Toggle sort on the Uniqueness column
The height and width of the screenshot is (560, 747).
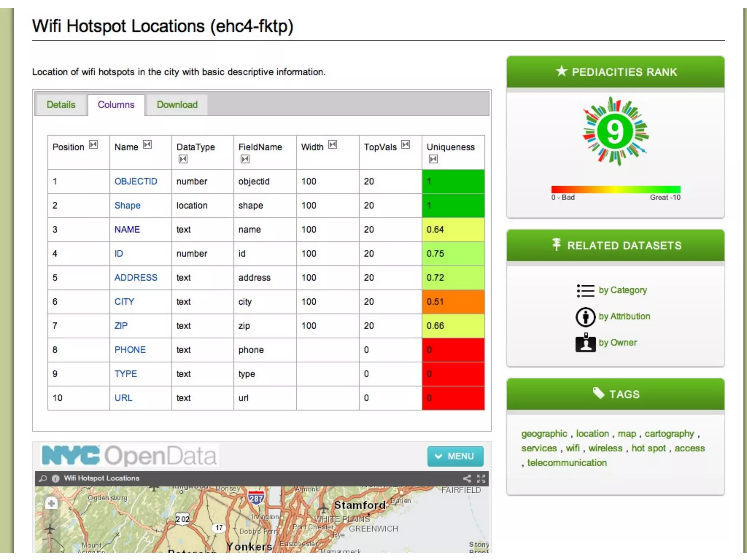(433, 159)
